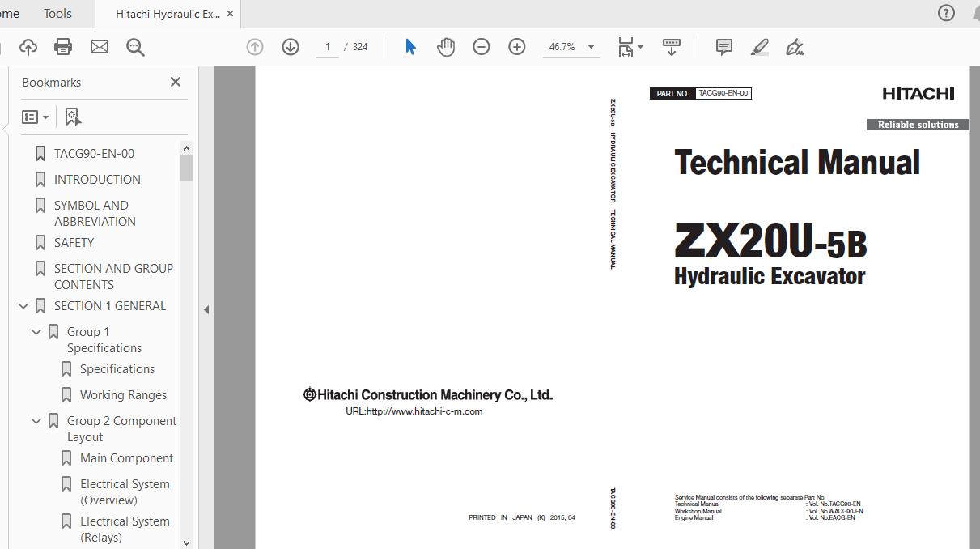The image size is (980, 549).
Task: Open bookmark options dropdown menu
Action: click(35, 117)
